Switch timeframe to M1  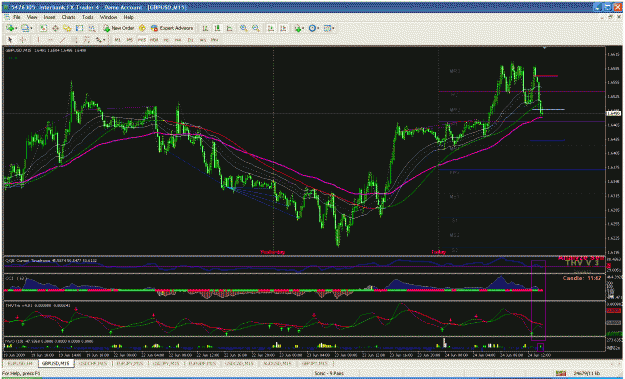pos(118,40)
